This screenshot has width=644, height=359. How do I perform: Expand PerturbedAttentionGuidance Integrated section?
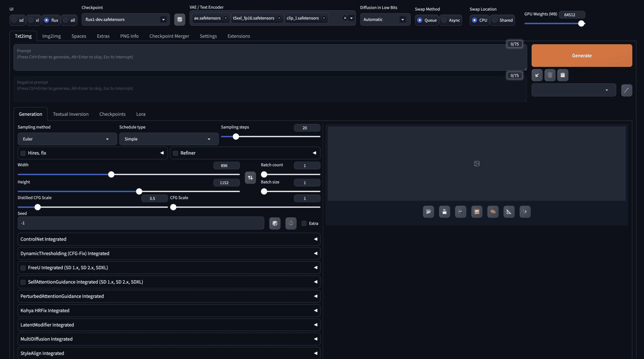169,296
